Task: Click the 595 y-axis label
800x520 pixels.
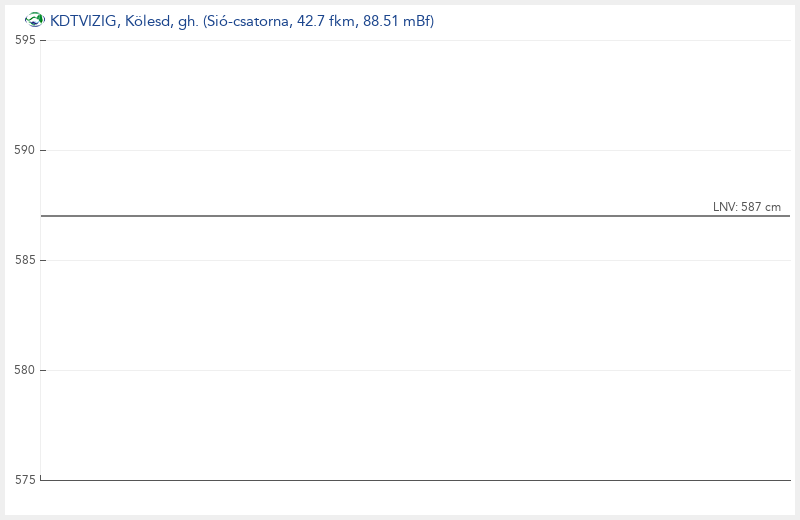Action: coord(23,40)
